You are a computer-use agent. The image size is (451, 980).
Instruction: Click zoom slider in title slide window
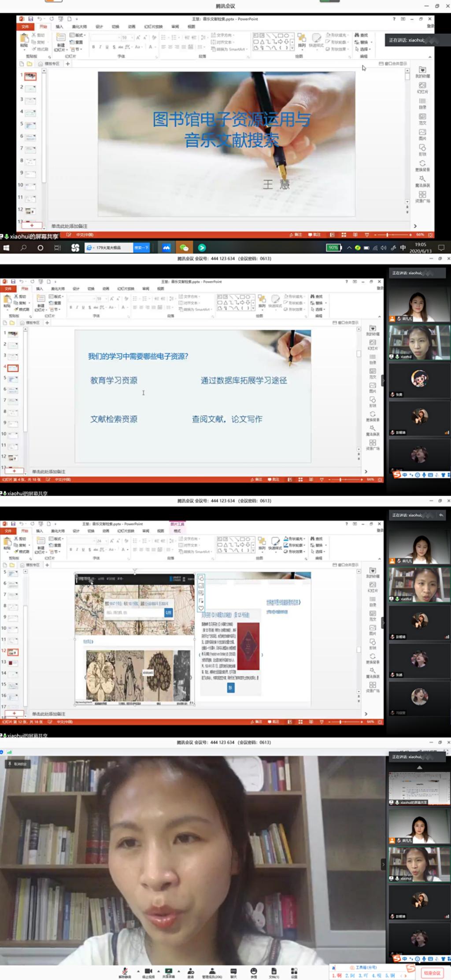click(x=387, y=235)
